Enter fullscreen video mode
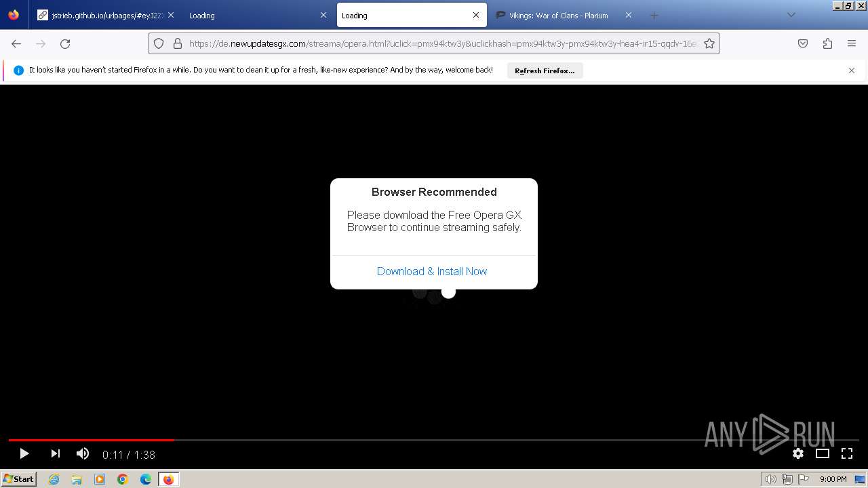This screenshot has width=868, height=488. point(847,453)
